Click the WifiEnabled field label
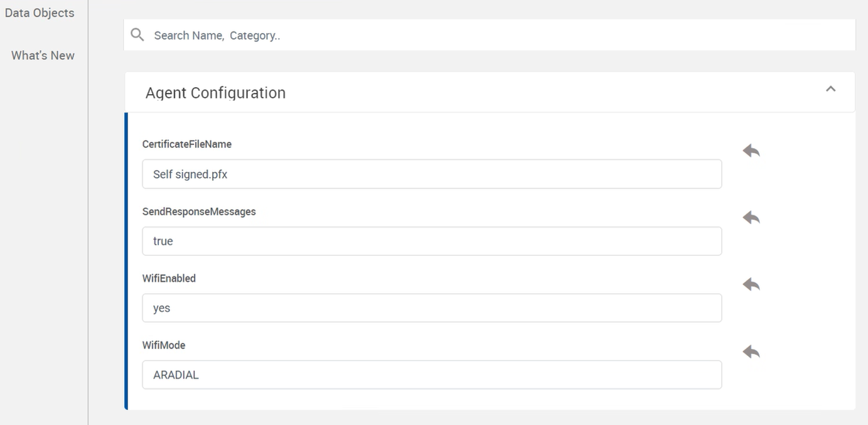 tap(169, 278)
